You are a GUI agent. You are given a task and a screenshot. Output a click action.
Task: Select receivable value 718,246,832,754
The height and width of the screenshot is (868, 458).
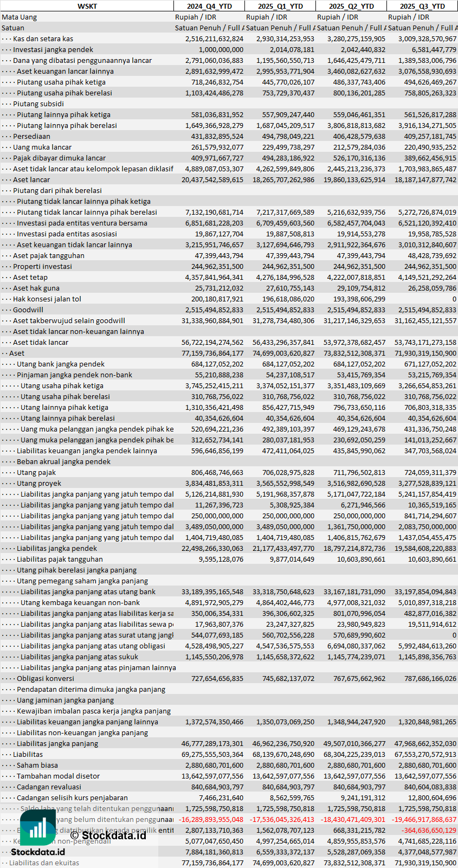pos(217,82)
